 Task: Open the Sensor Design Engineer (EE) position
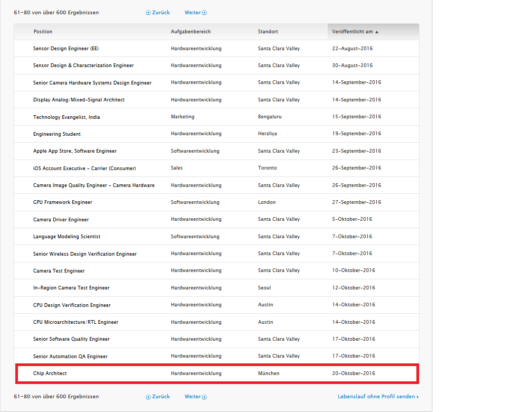66,49
